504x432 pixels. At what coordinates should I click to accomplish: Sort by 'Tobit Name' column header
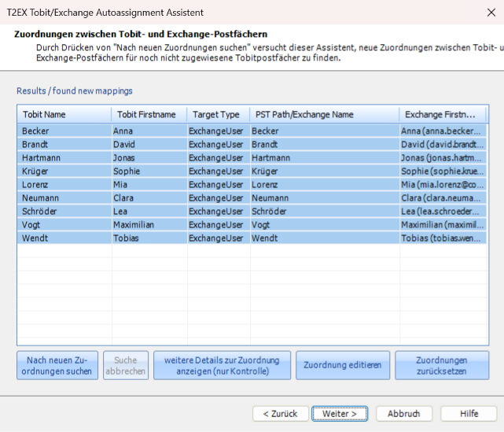(x=64, y=115)
